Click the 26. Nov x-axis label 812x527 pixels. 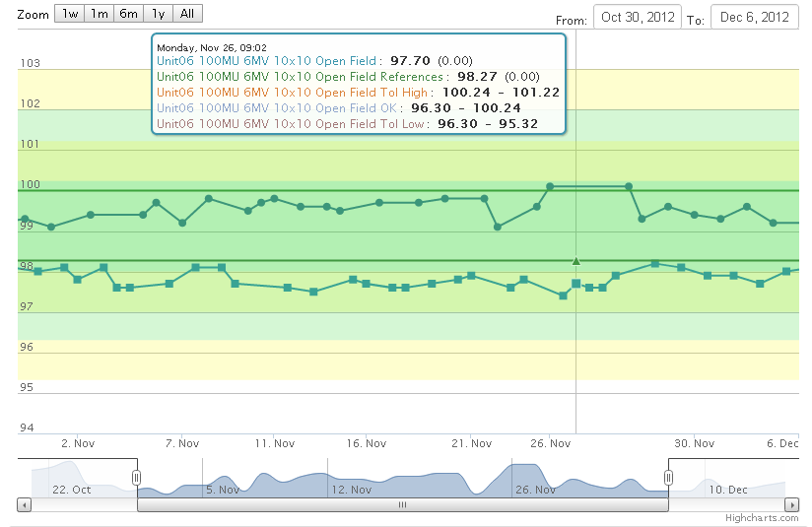[551, 443]
